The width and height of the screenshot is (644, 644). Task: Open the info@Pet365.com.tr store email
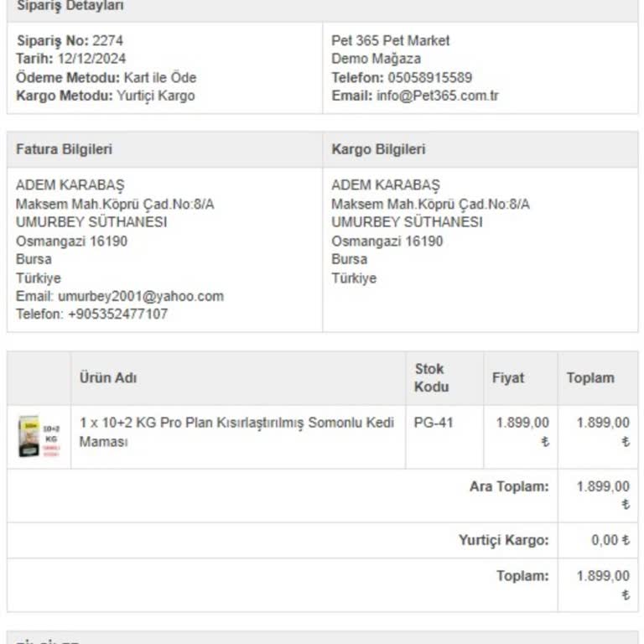(438, 96)
